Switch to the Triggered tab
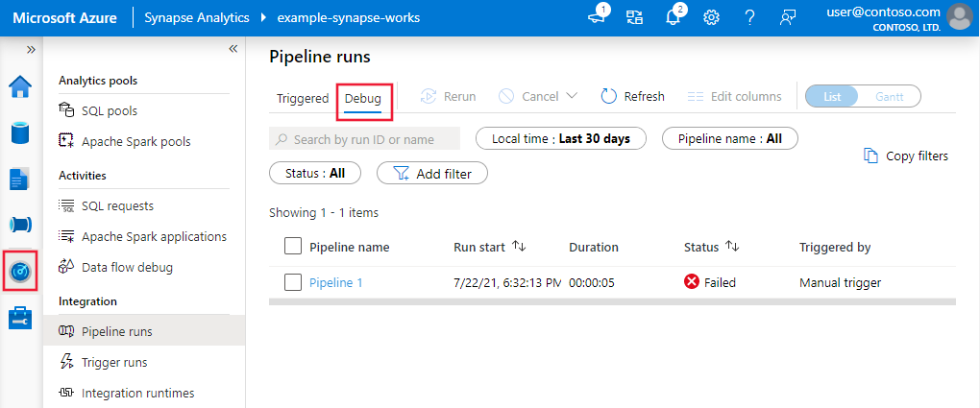980x408 pixels. tap(303, 98)
